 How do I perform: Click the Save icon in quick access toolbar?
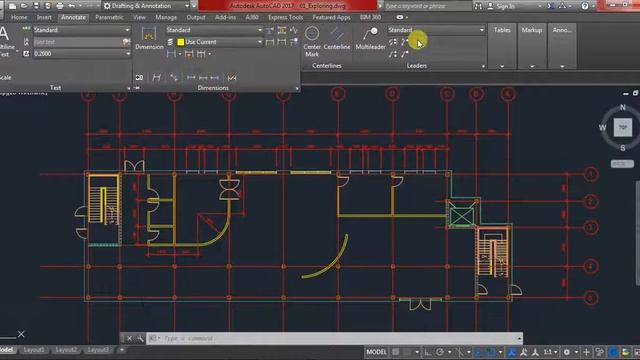point(36,6)
